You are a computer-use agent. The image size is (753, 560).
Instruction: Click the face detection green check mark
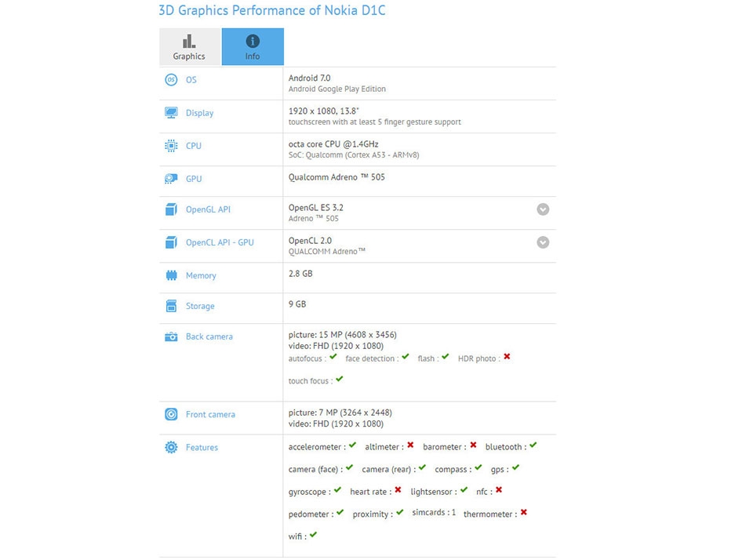pos(406,357)
